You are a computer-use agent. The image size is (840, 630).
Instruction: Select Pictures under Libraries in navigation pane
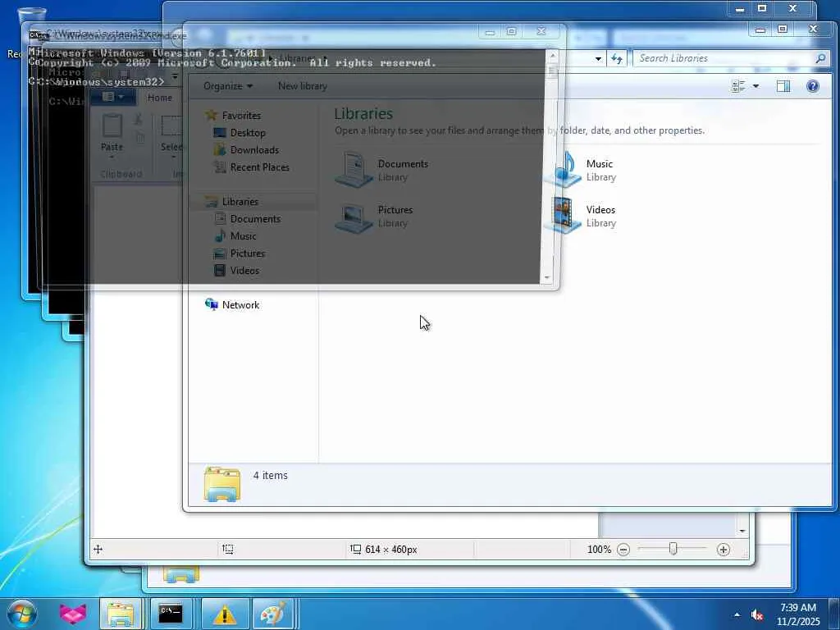240,253
